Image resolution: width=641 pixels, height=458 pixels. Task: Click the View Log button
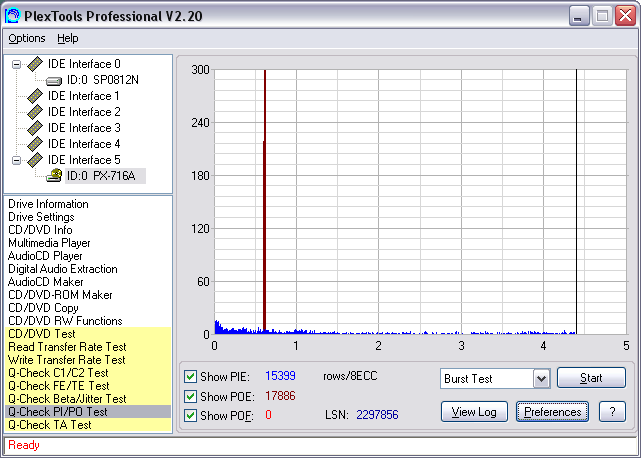click(474, 411)
